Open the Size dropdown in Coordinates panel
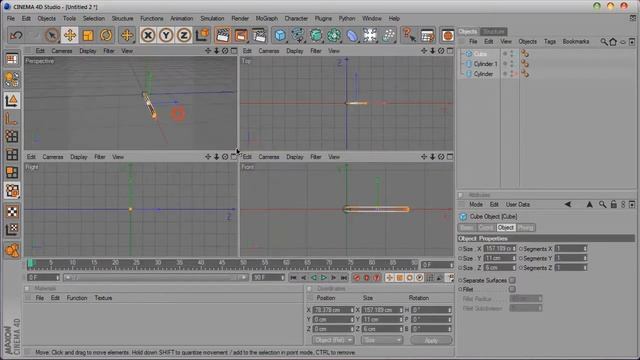640x360 pixels. click(x=382, y=340)
